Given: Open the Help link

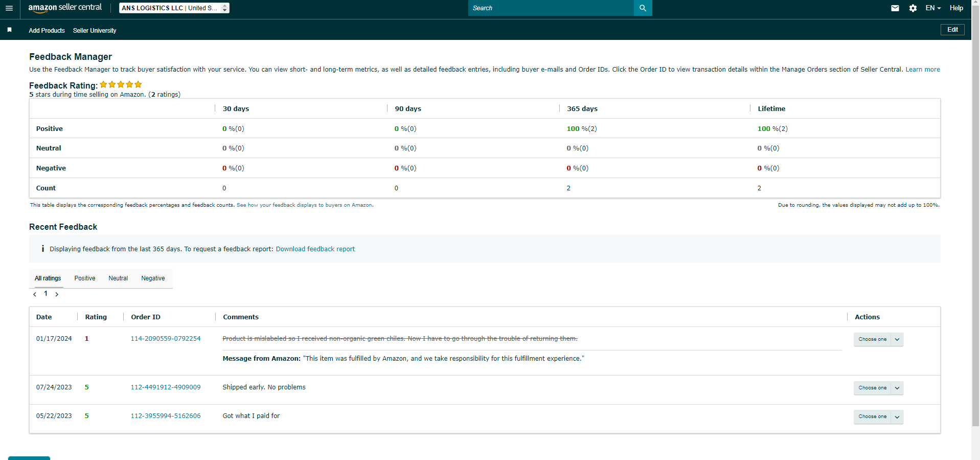Looking at the screenshot, I should point(956,8).
